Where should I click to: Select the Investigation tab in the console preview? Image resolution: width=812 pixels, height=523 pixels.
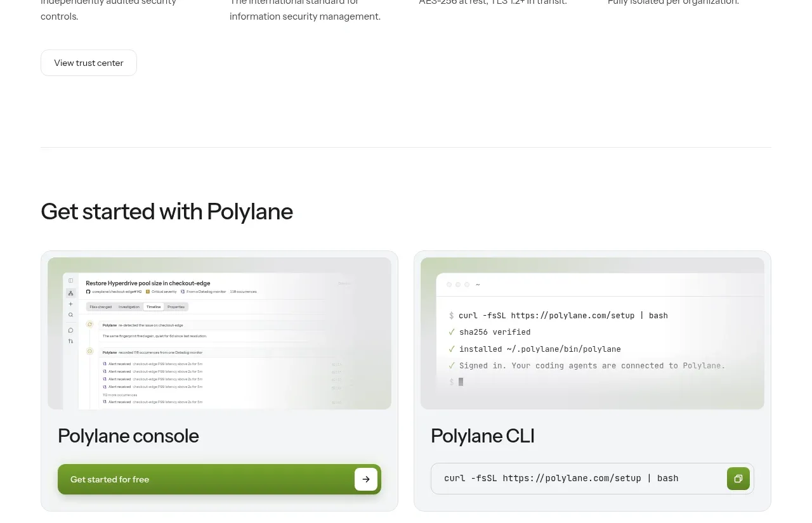129,307
